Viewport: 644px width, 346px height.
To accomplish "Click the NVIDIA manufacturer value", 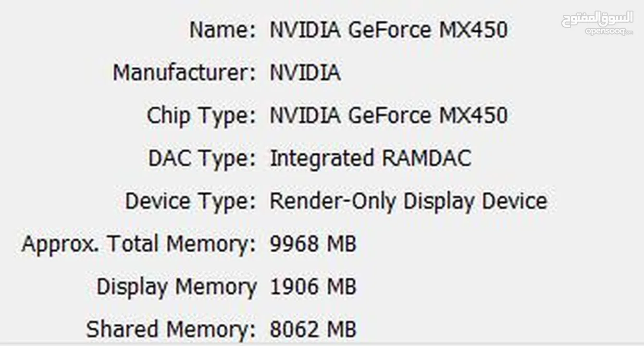I will click(x=305, y=73).
